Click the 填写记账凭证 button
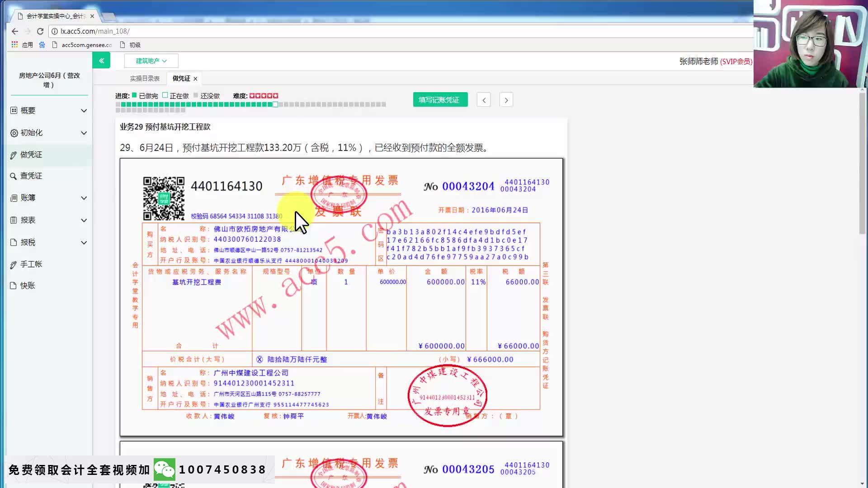Screen dimensions: 868x488 (440, 99)
